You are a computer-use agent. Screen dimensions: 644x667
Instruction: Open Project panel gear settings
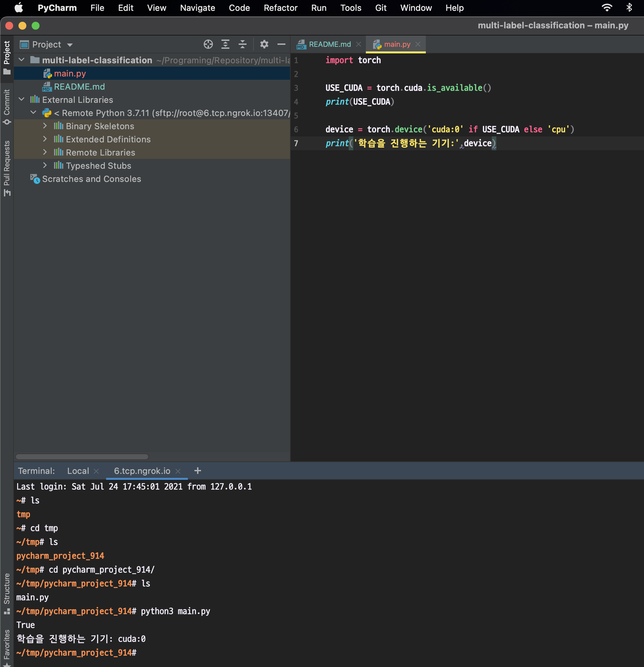coord(264,44)
